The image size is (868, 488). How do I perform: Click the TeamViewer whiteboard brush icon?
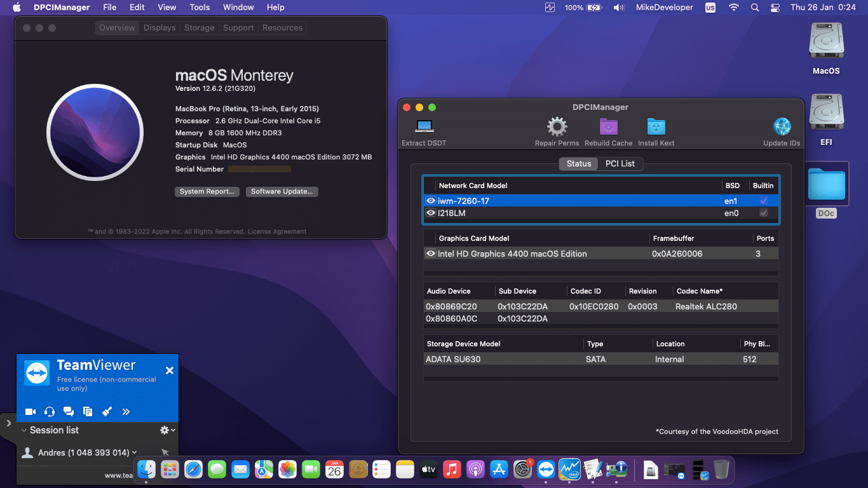pos(107,412)
